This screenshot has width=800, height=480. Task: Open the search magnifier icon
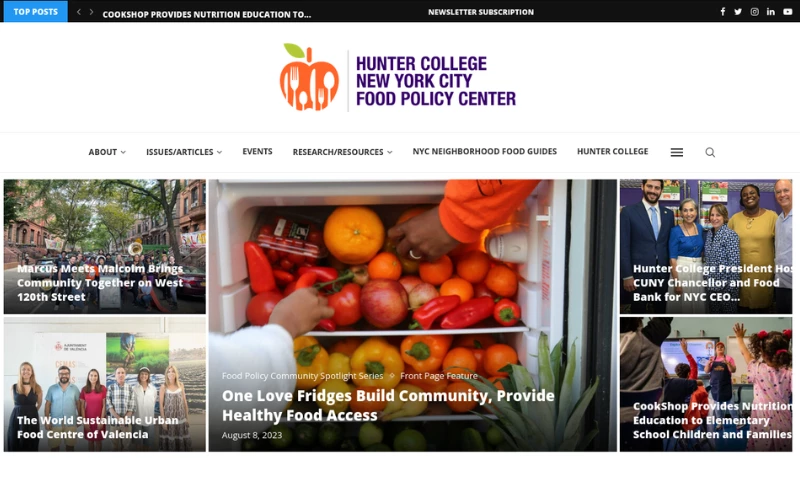pos(710,152)
